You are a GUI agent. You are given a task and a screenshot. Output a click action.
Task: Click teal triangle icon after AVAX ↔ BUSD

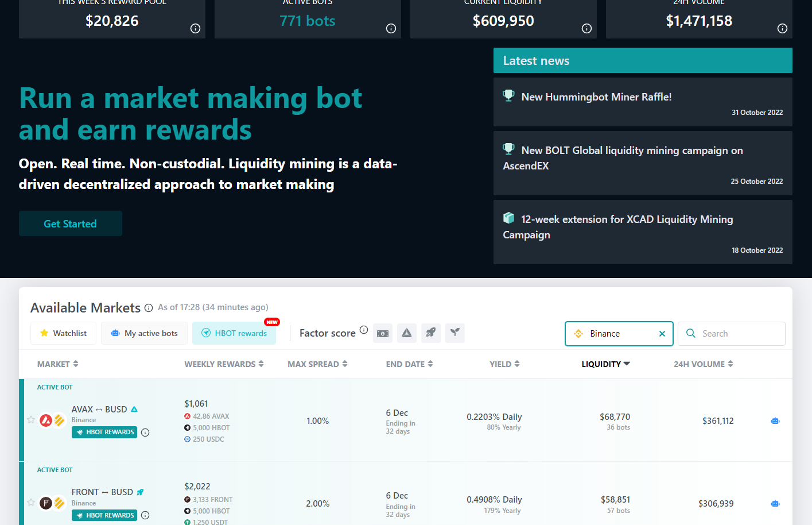click(134, 410)
